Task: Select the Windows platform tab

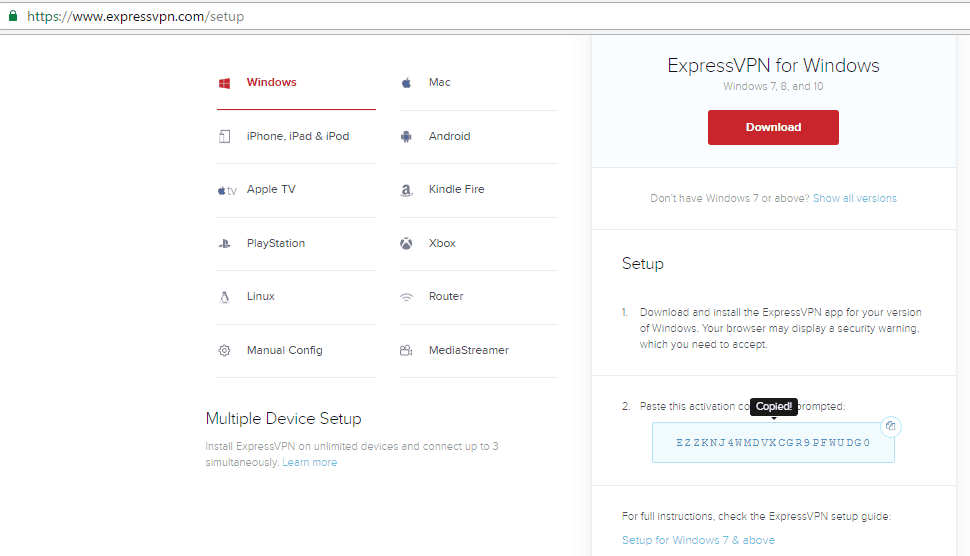Action: pos(296,82)
